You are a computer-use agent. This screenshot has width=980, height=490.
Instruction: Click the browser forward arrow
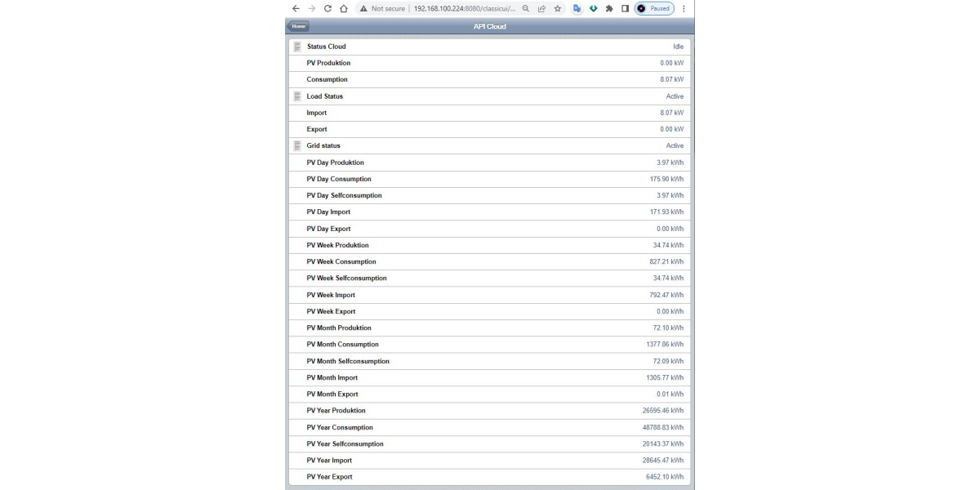tap(311, 8)
